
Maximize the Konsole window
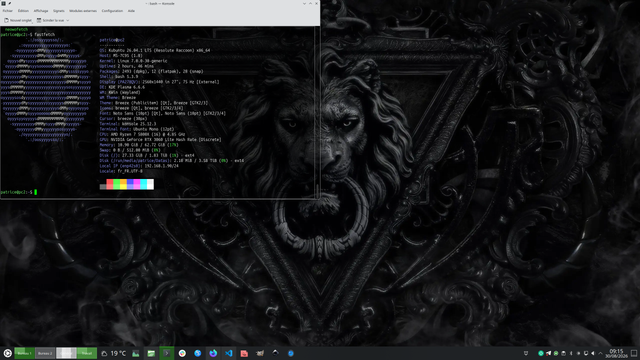[310, 3]
